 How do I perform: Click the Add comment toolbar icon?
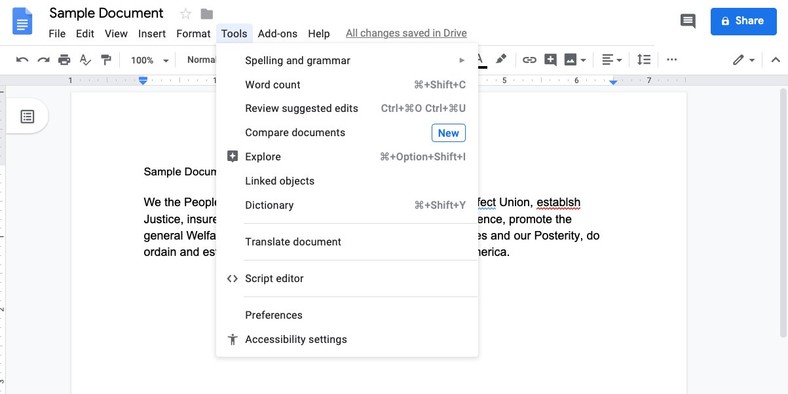click(x=550, y=60)
